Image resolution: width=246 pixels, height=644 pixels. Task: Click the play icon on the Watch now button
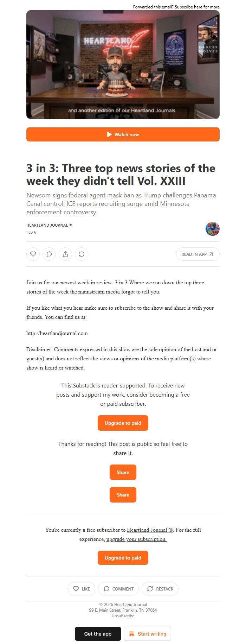[x=109, y=134]
